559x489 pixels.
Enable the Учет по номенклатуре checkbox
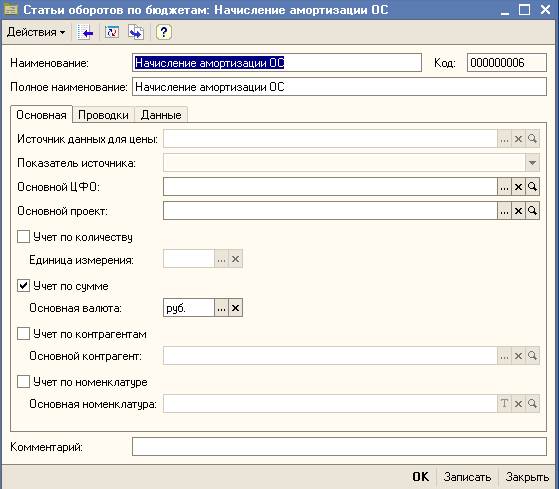[24, 381]
